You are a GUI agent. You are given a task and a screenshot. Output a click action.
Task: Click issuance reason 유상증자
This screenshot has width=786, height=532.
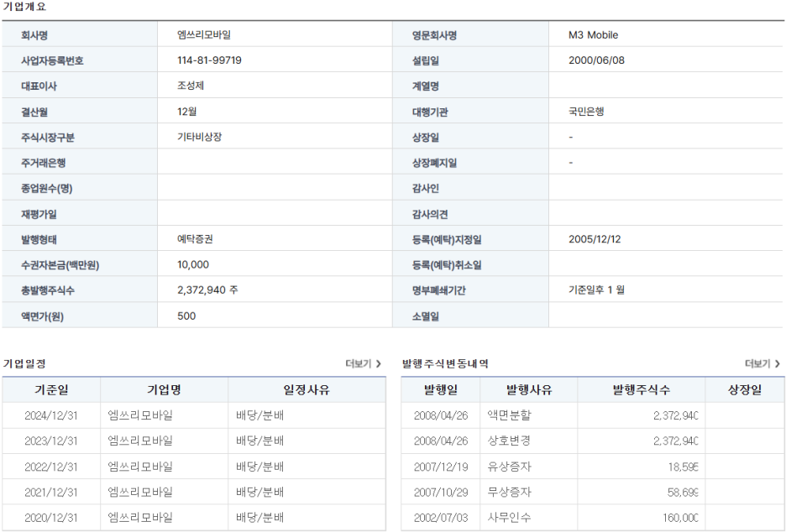(509, 467)
